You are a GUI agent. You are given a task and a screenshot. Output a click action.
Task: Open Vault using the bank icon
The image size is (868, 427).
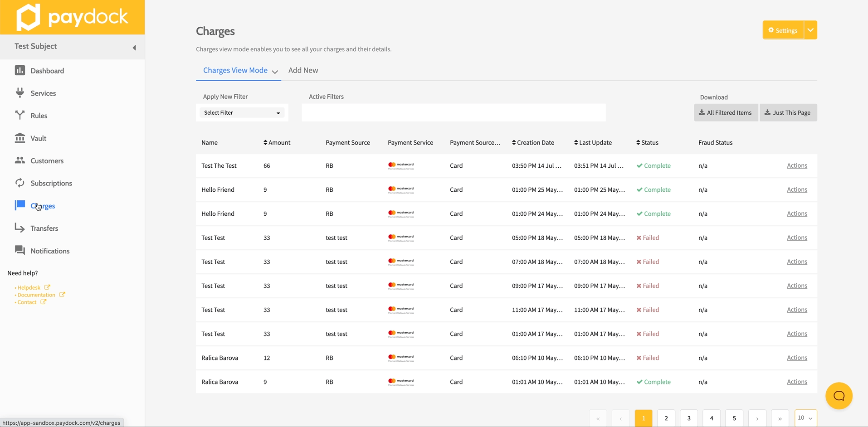[20, 138]
